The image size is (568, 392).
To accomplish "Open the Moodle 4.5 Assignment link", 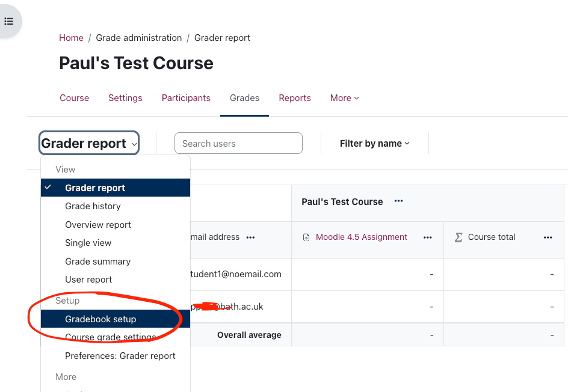I will 361,237.
